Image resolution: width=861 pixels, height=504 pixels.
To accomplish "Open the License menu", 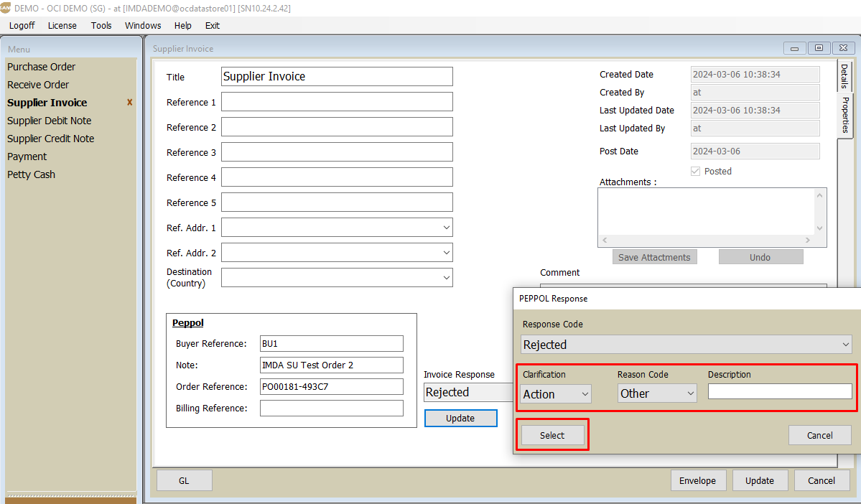I will coord(62,25).
